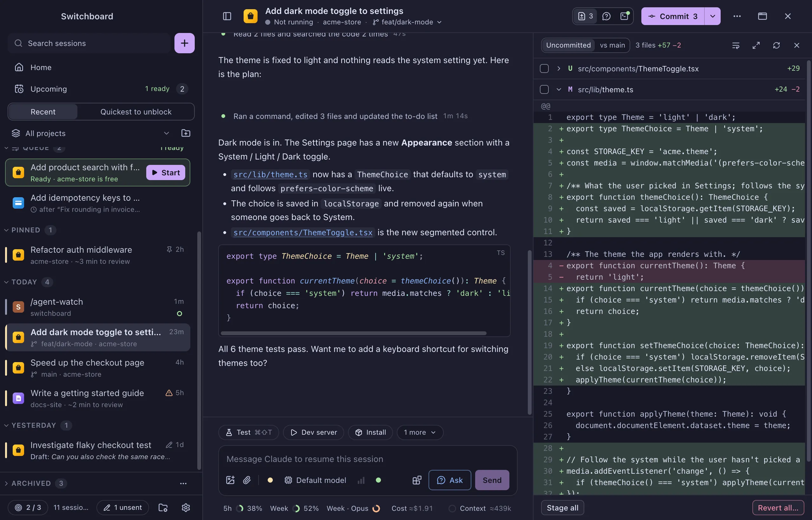This screenshot has width=812, height=520.
Task: Toggle word wrap in the diff panel
Action: [x=736, y=45]
